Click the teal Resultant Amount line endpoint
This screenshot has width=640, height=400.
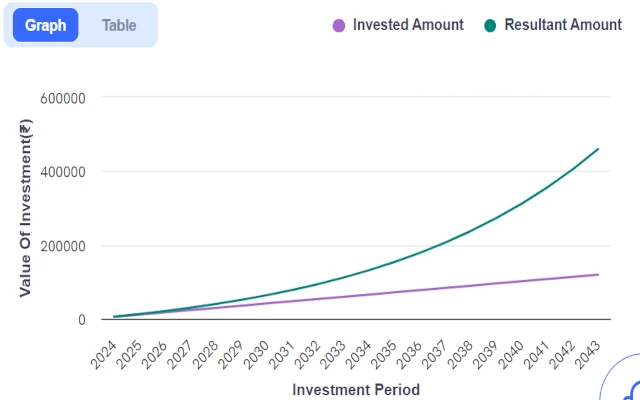point(598,149)
